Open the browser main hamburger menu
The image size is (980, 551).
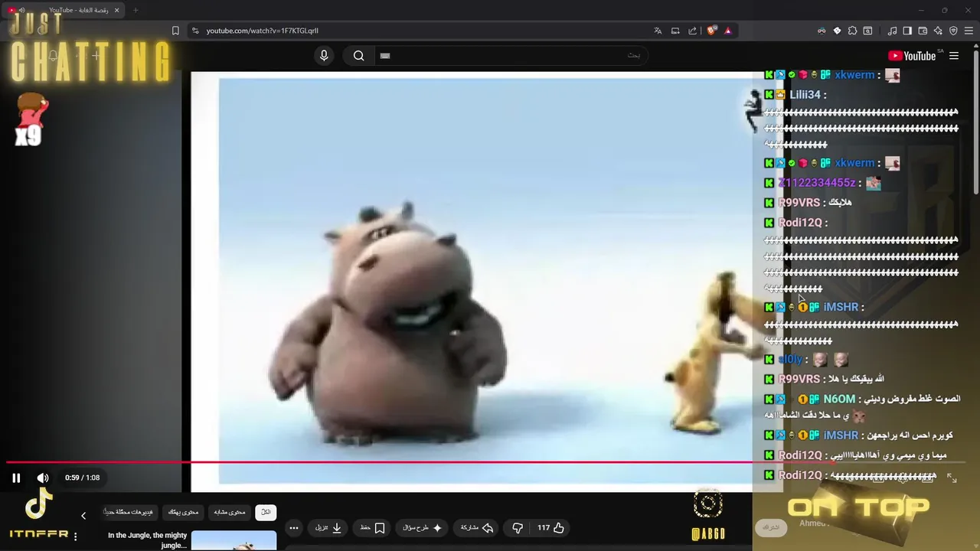(x=969, y=31)
